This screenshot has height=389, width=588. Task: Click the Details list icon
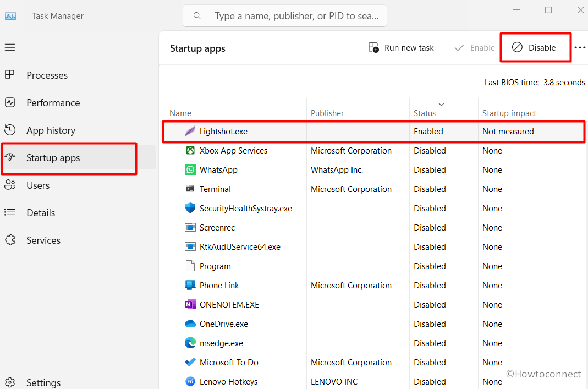click(10, 212)
